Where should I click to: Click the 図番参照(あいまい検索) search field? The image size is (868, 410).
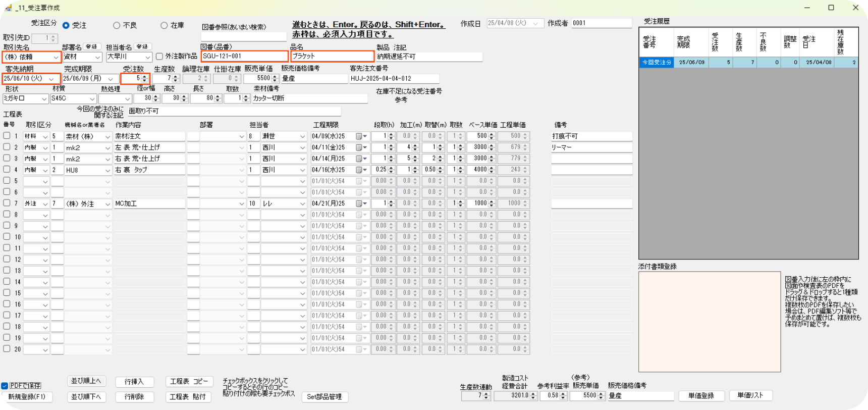[x=243, y=37]
